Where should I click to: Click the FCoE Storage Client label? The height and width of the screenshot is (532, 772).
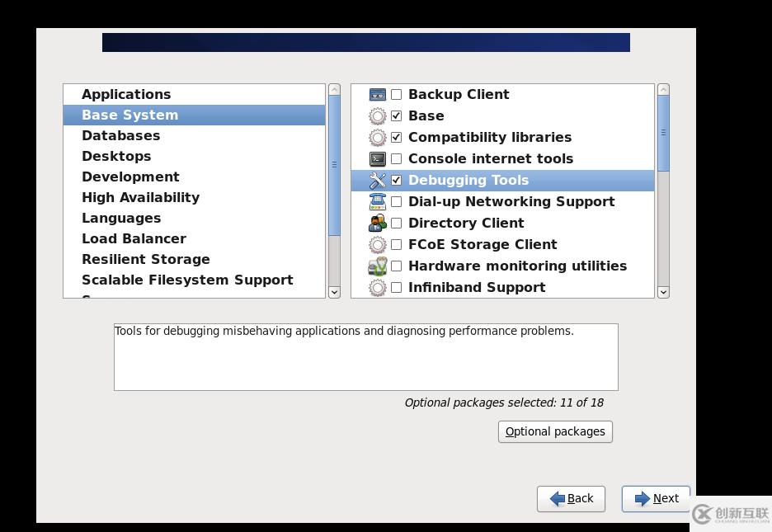pos(483,245)
